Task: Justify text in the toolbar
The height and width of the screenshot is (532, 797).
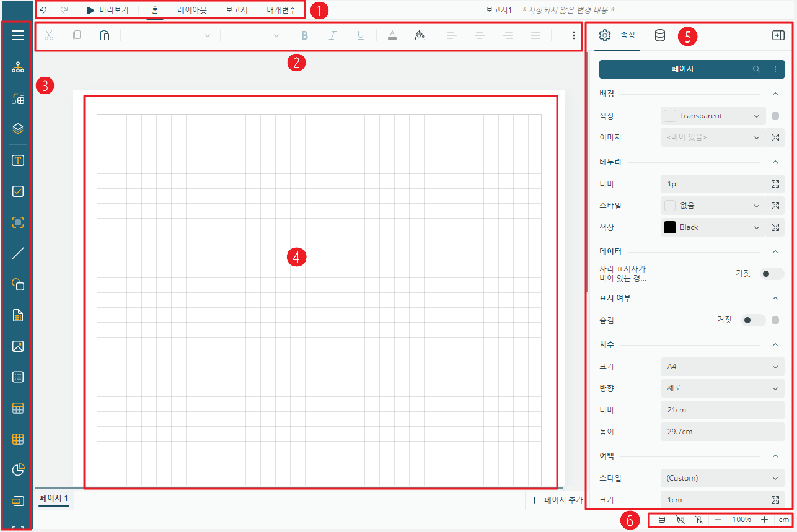Action: click(536, 35)
